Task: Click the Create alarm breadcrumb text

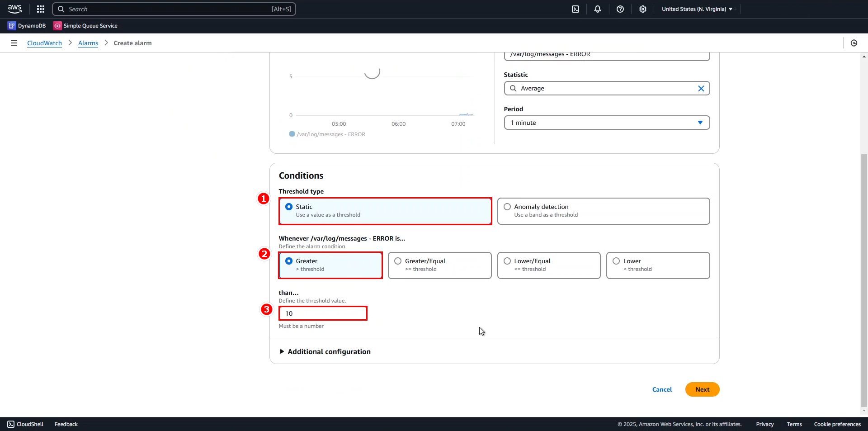Action: (132, 43)
